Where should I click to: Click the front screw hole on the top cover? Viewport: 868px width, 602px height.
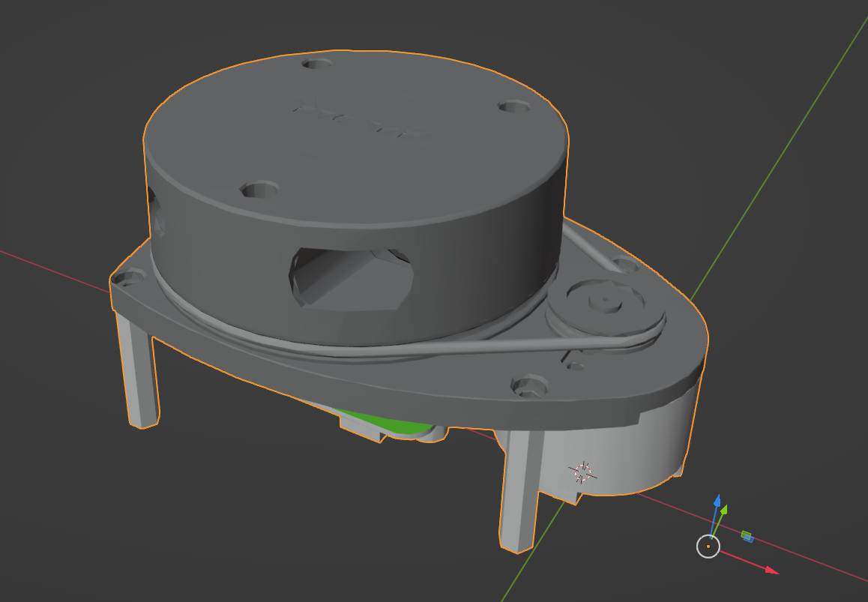pos(259,190)
